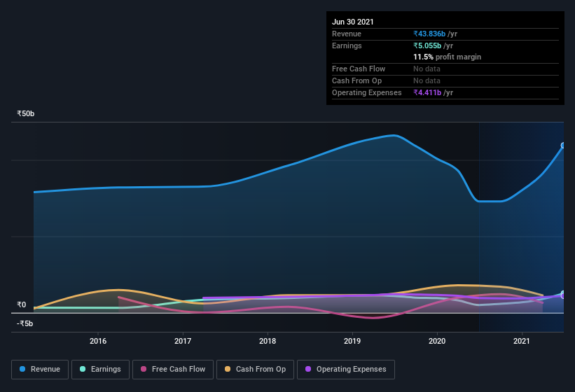Toggle the Earnings legend button
The height and width of the screenshot is (392, 575).
(x=100, y=370)
